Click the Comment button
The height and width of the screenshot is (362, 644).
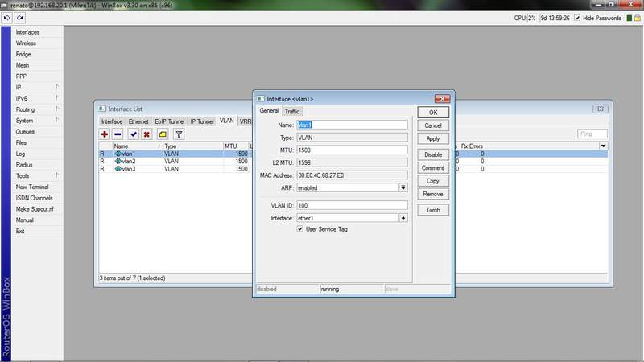[433, 168]
